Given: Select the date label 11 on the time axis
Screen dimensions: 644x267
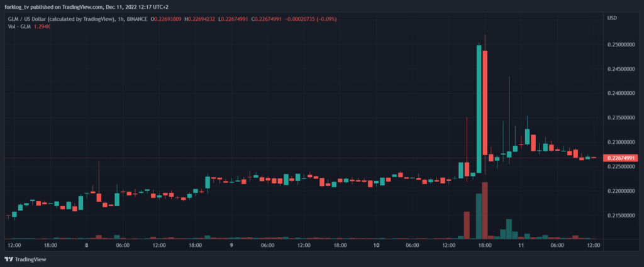Looking at the screenshot, I should pos(521,246).
